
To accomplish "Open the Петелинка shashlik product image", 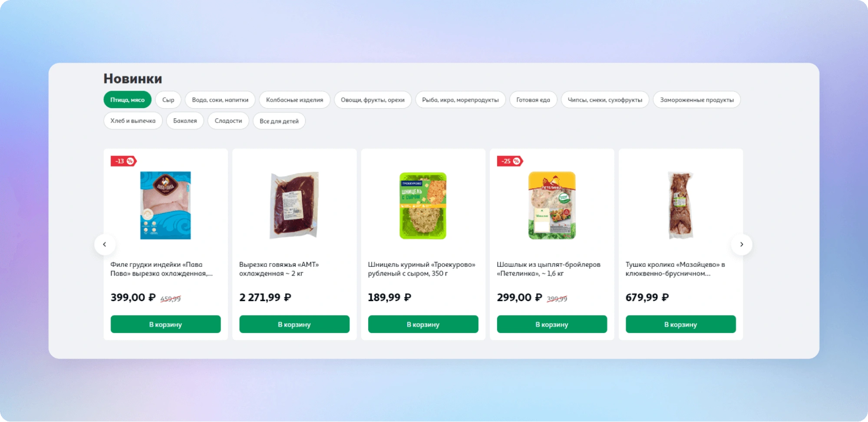I will click(x=552, y=206).
